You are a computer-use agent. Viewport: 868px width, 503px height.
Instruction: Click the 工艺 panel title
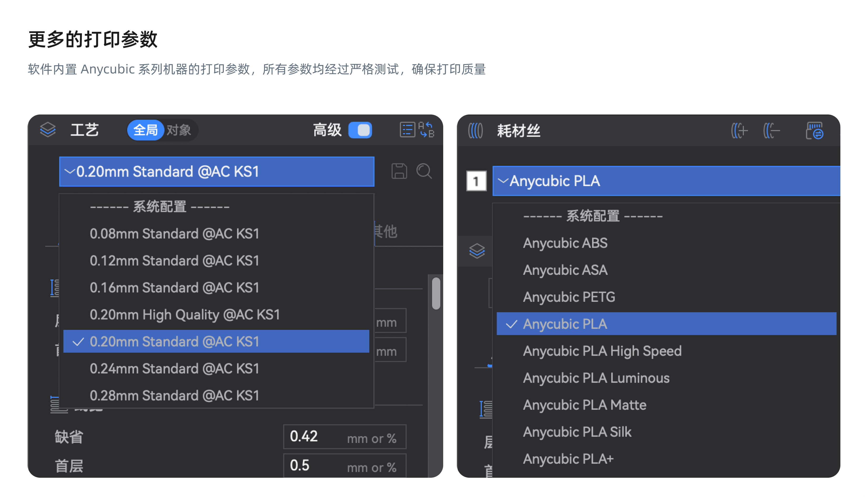pos(85,130)
